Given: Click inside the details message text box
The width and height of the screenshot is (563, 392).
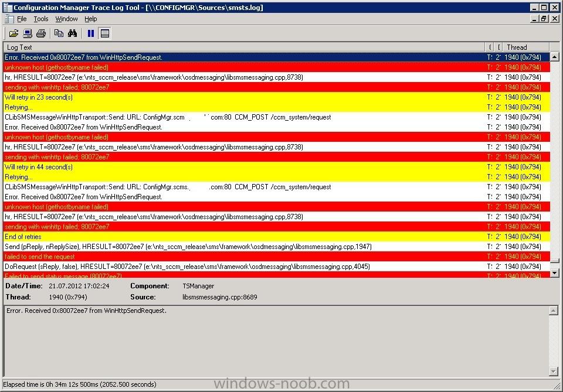Looking at the screenshot, I should pyautogui.click(x=276, y=340).
